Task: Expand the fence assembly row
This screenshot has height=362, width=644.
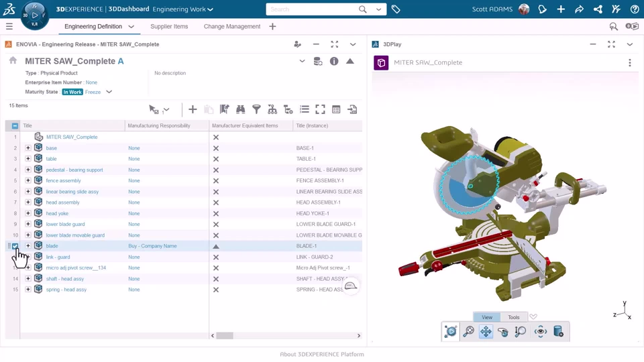Action: pyautogui.click(x=28, y=180)
